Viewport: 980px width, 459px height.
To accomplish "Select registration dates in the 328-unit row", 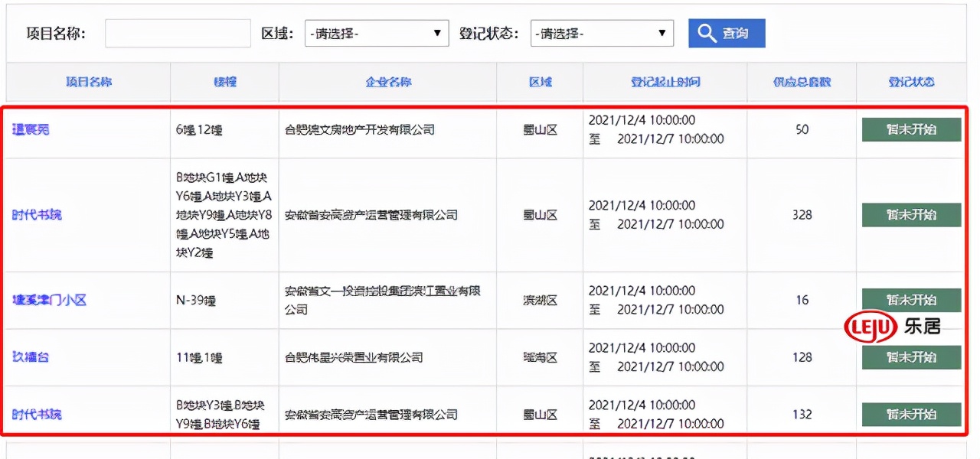I will click(x=656, y=214).
